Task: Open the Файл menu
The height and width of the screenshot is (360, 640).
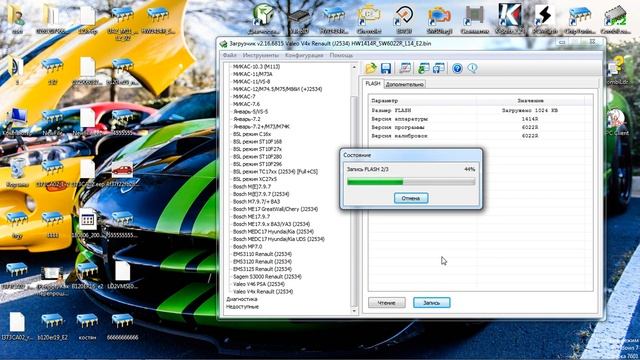Action: click(x=229, y=55)
